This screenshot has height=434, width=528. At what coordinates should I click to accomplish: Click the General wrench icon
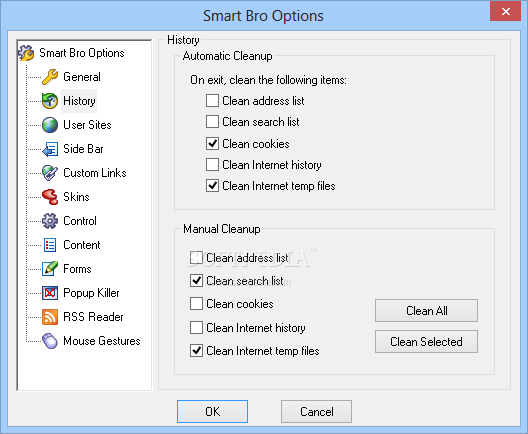tap(50, 77)
